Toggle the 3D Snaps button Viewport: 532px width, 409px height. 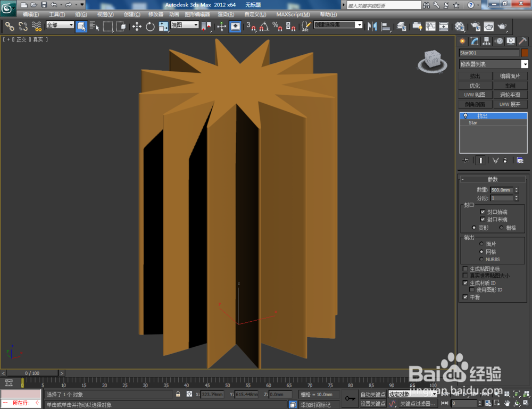coord(251,27)
